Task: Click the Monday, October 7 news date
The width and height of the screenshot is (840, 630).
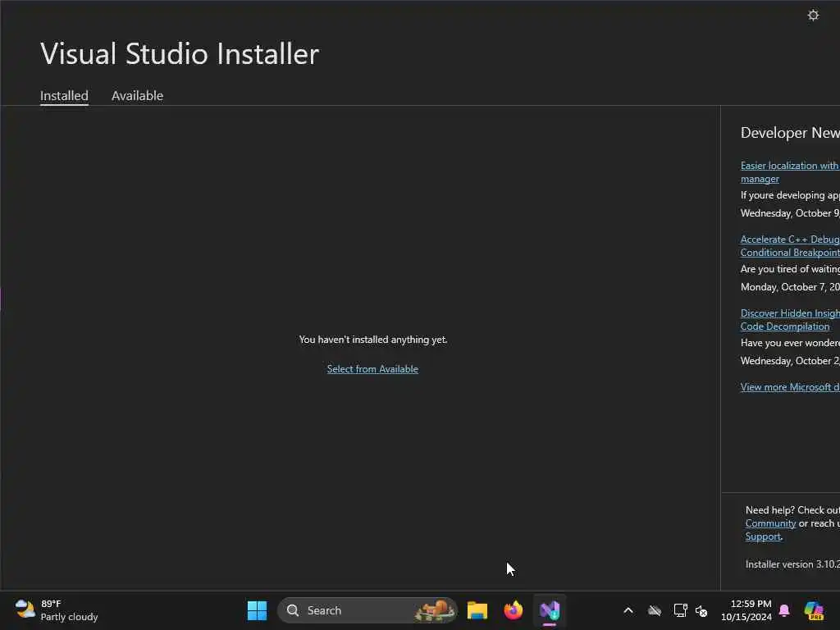Action: (790, 287)
